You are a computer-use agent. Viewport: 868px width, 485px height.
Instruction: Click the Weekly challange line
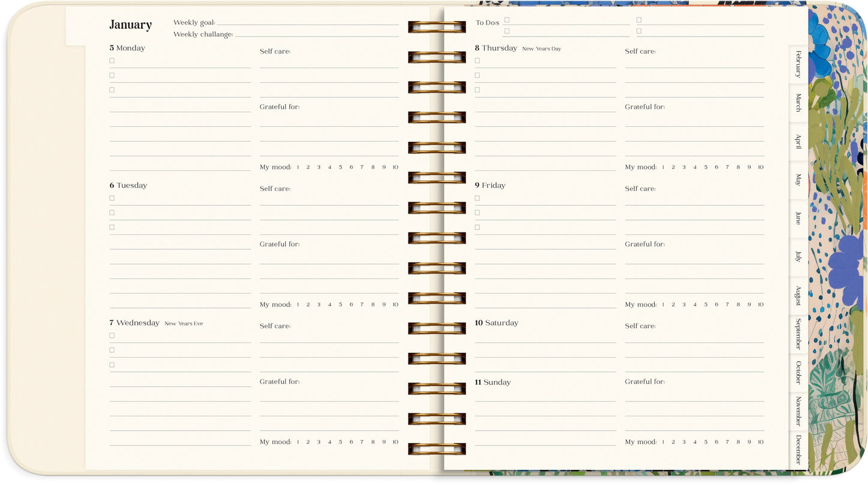tap(316, 35)
